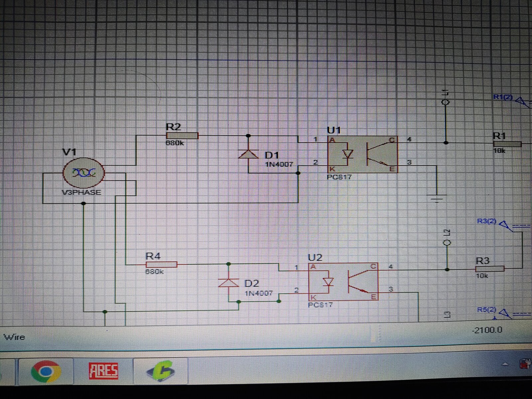This screenshot has width=532, height=399.
Task: Click the V1 reference label
Action: 69,152
